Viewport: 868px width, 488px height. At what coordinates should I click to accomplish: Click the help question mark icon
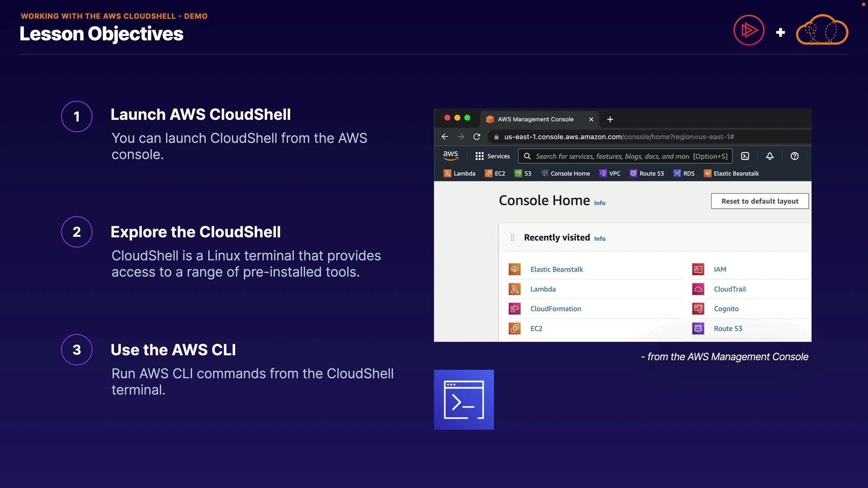[794, 156]
